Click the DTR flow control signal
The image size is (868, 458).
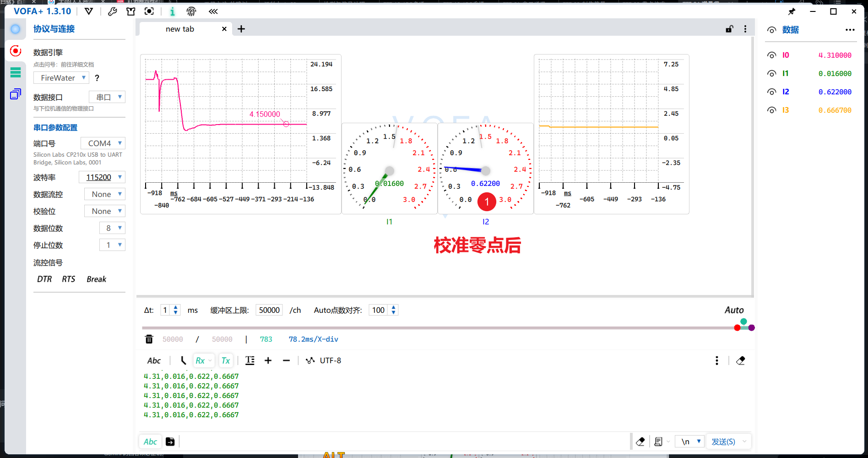(x=44, y=279)
